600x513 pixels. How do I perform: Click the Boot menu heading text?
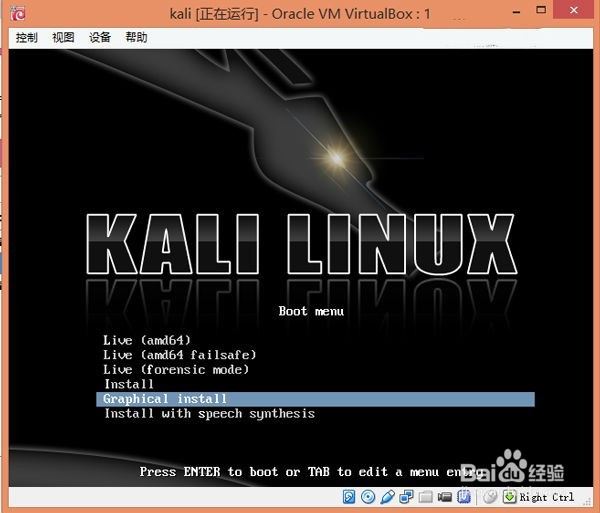coord(311,311)
